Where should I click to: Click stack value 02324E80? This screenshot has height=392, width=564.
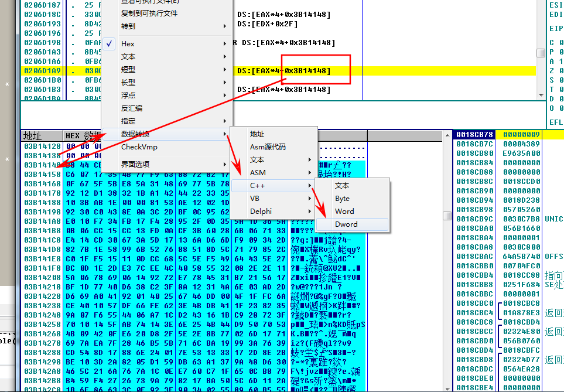pos(522,331)
